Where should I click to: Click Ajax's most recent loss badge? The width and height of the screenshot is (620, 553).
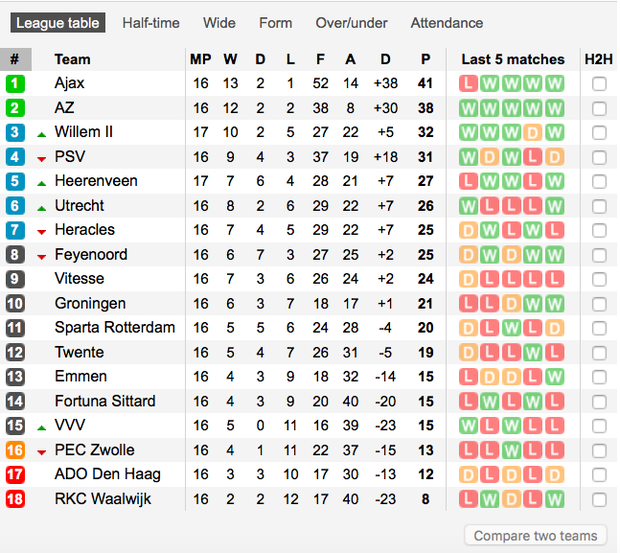[469, 84]
